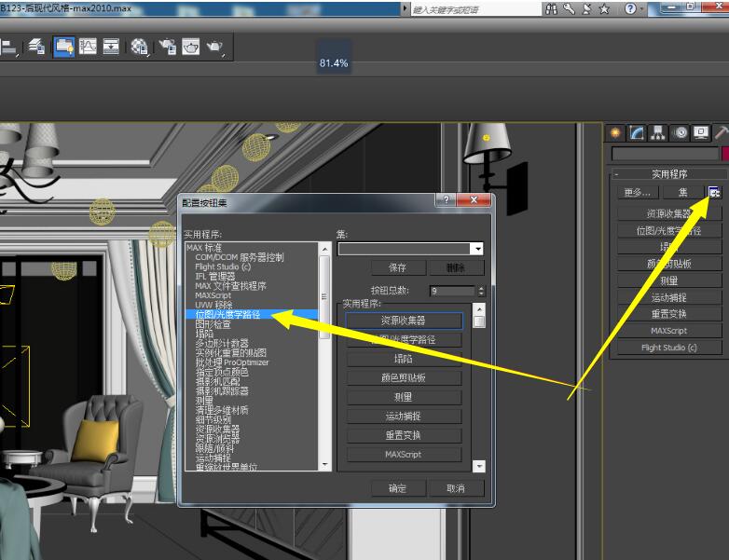Click the Flight Studio (c) button in command panel

pyautogui.click(x=669, y=348)
